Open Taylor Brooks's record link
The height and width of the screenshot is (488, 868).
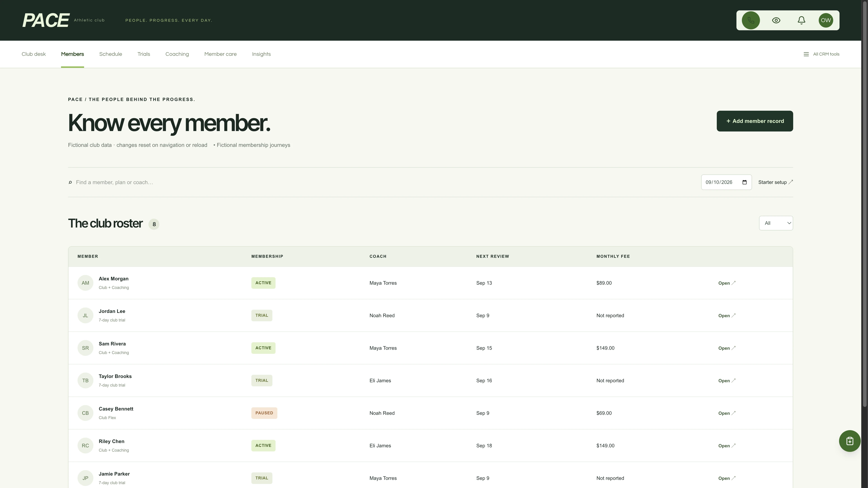(727, 380)
